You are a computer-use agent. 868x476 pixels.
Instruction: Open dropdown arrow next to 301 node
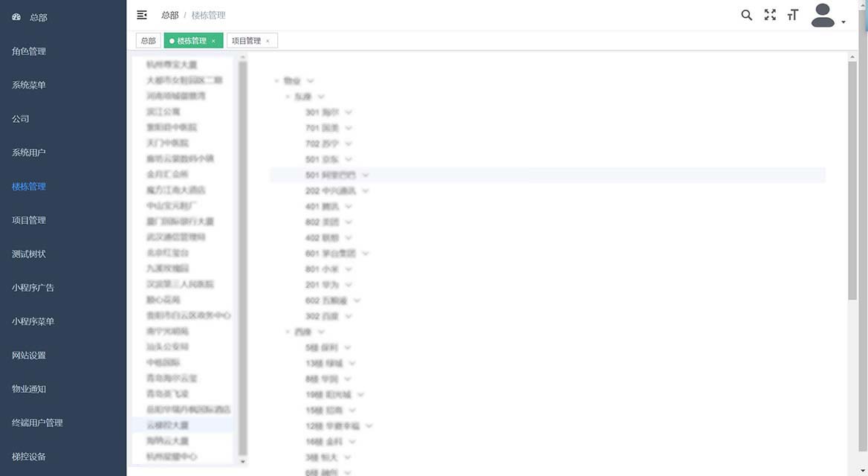coord(349,112)
